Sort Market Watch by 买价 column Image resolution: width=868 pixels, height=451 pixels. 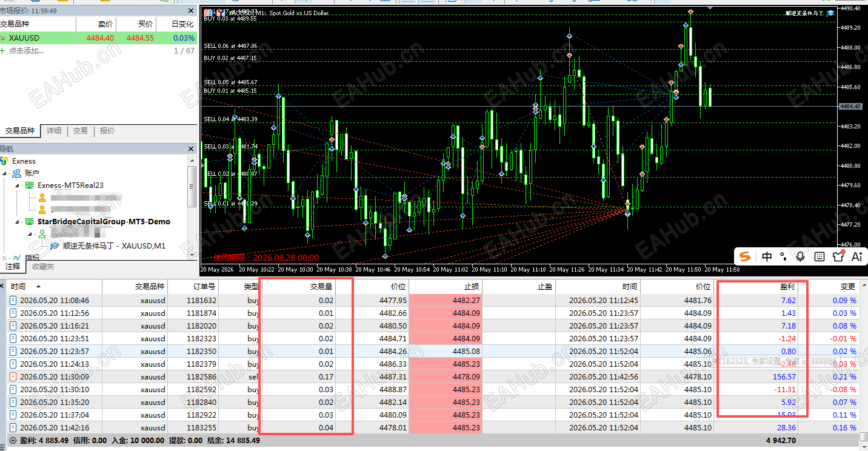[145, 24]
